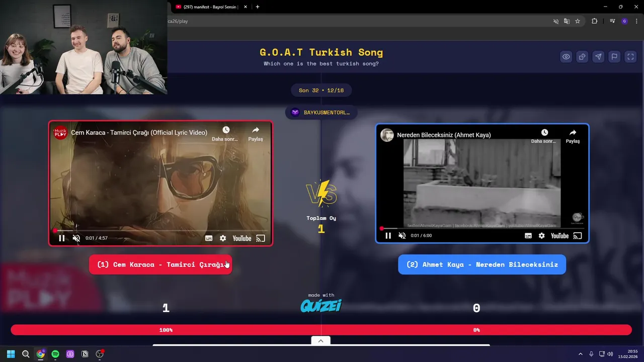
Task: Open the volume tray icon
Action: (610, 354)
